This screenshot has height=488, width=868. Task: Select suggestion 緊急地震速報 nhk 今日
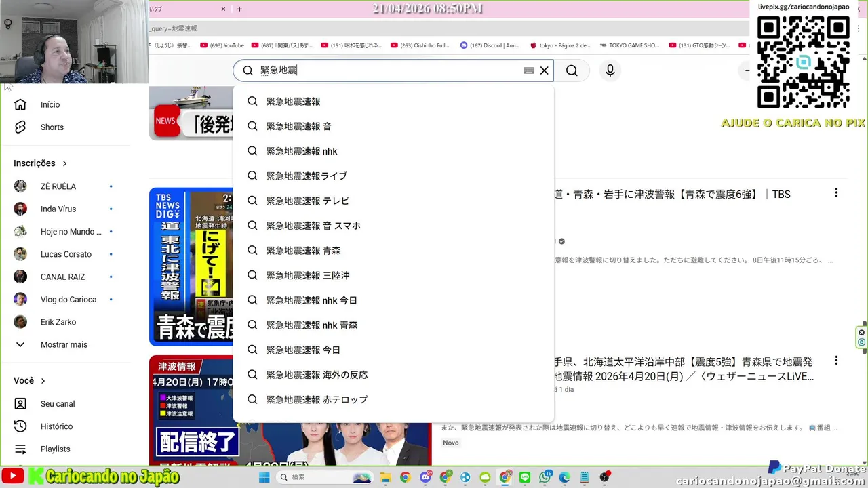(393, 300)
